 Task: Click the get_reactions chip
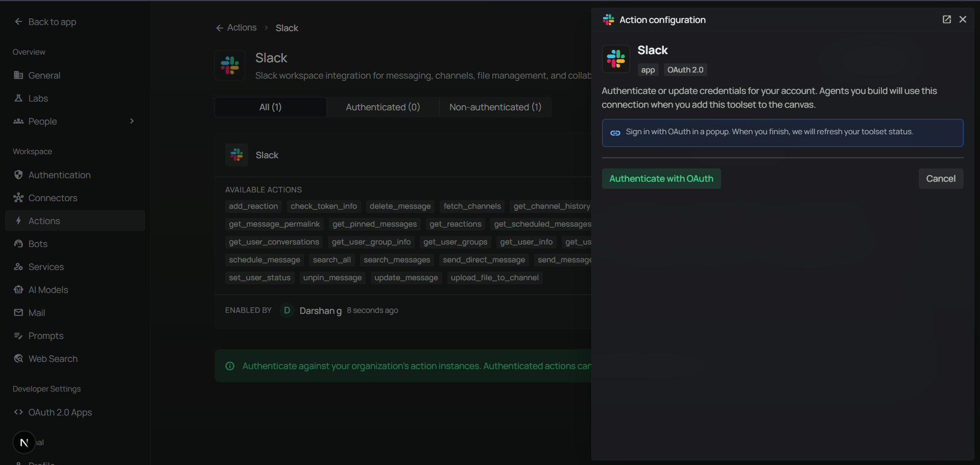[x=456, y=224]
